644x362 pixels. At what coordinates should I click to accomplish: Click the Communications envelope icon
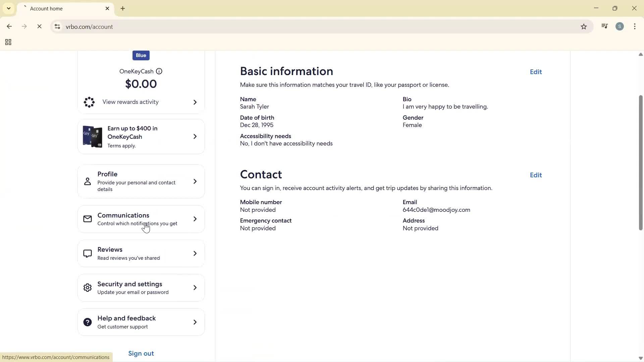point(87,219)
